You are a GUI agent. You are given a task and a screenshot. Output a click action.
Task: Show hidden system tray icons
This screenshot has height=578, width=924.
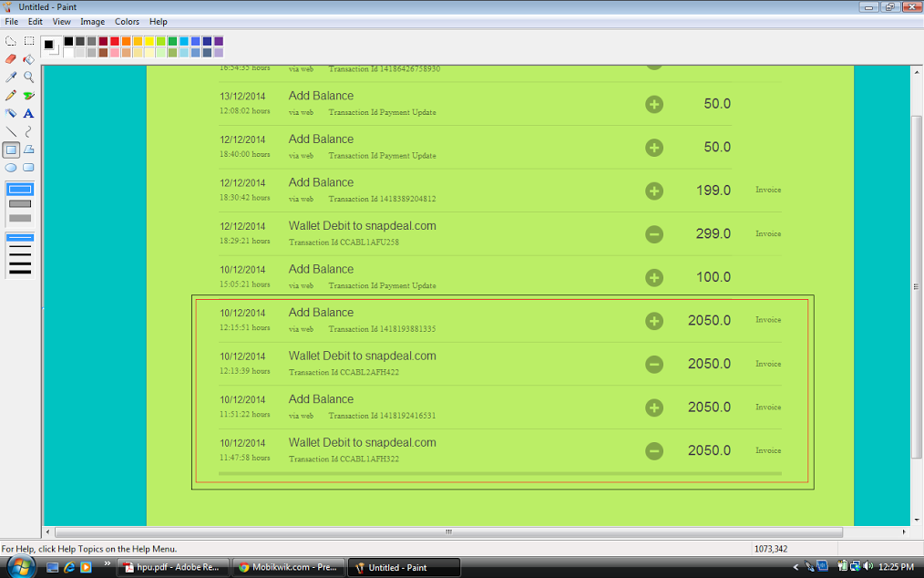pos(796,567)
